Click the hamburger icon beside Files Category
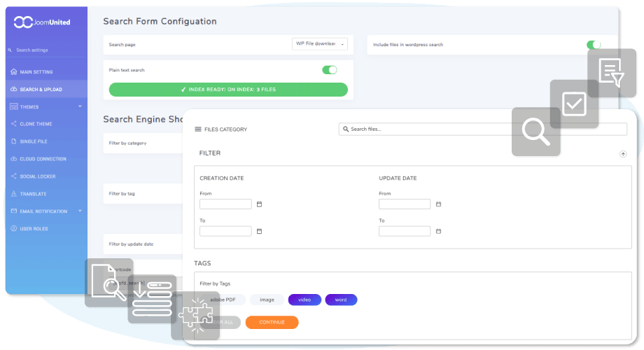The image size is (644, 350). pyautogui.click(x=198, y=129)
